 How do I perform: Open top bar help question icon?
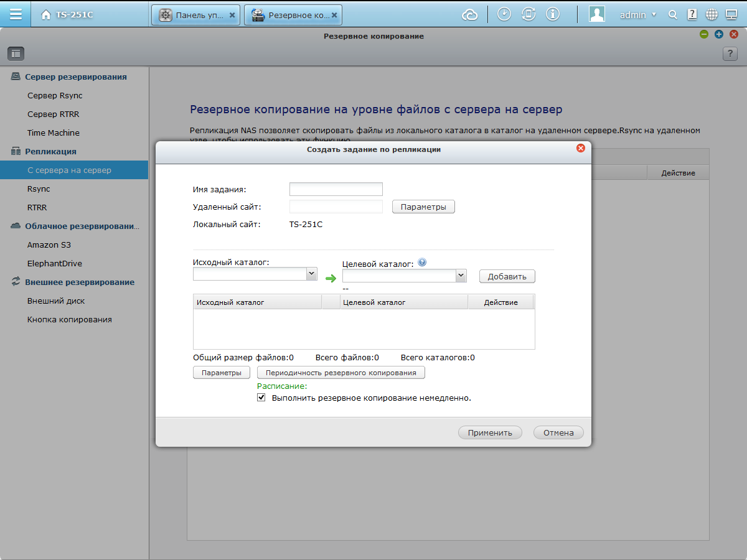pos(692,14)
